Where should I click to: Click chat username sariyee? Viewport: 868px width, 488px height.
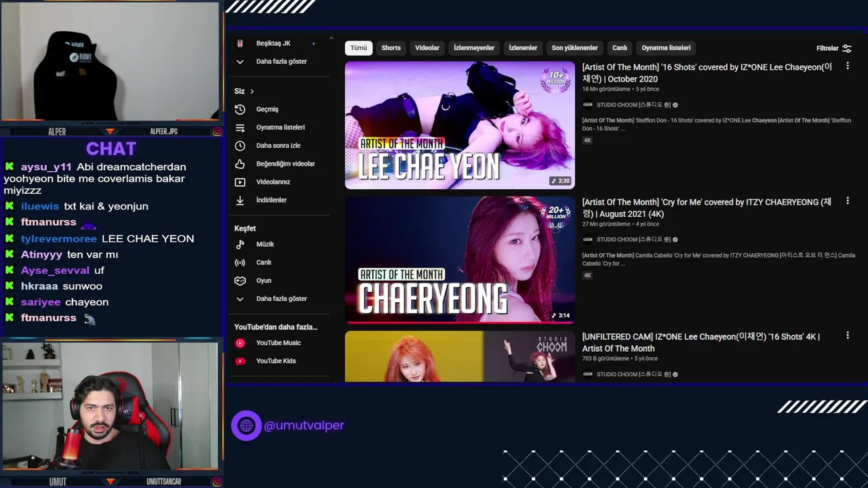(41, 302)
